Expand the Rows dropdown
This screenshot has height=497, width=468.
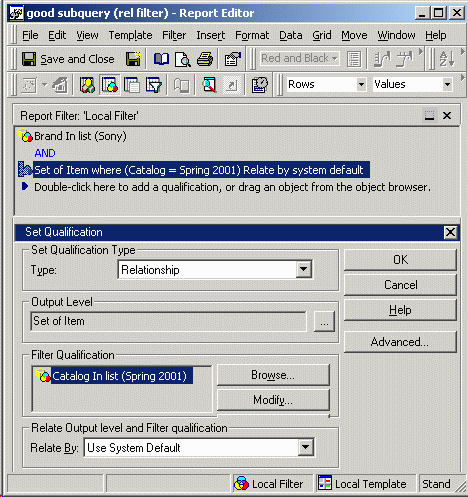pos(361,84)
